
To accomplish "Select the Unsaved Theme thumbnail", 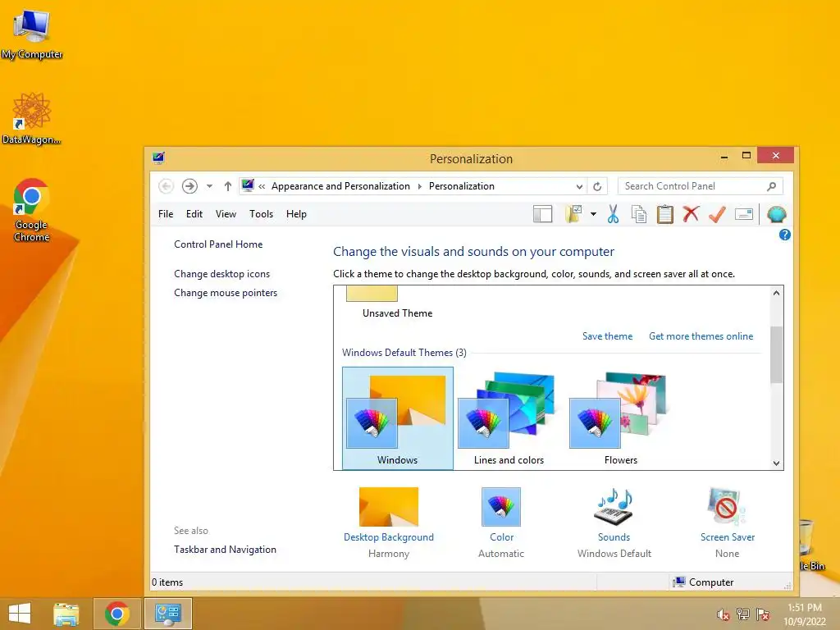I will click(372, 294).
